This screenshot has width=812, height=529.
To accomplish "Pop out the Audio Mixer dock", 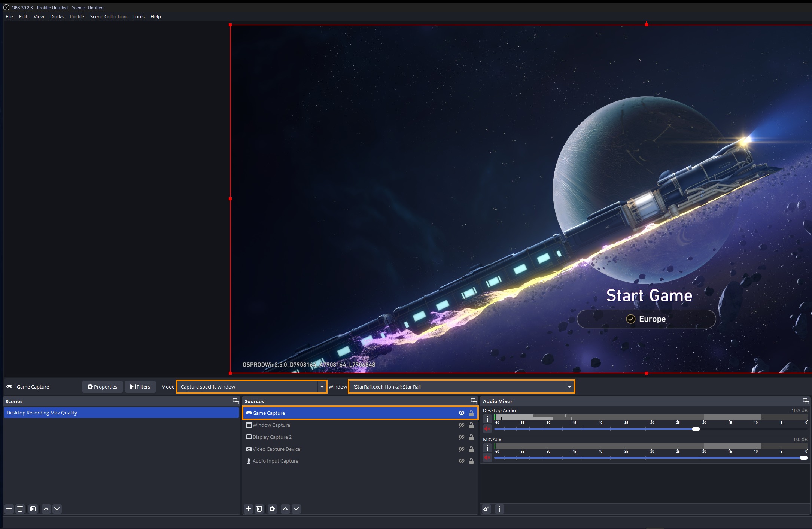I will pyautogui.click(x=806, y=401).
